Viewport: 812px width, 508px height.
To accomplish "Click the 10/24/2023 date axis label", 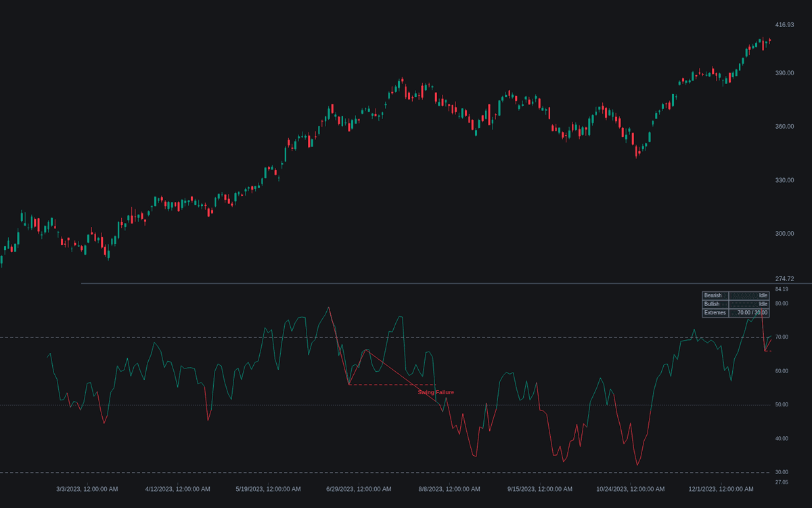I will [631, 489].
